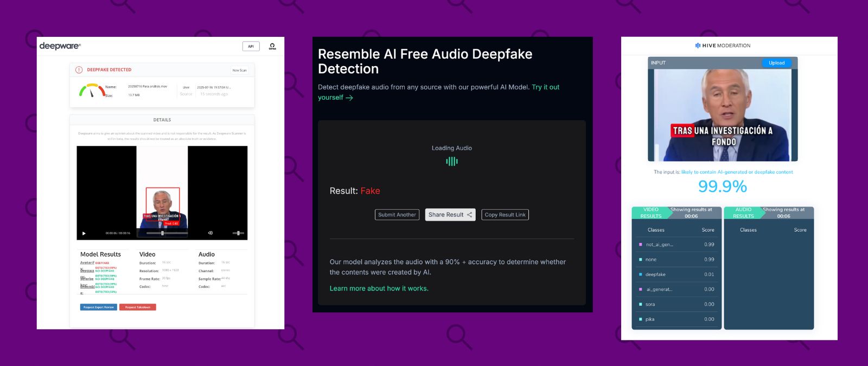Click the 'ai_generat...' class row
868x366 pixels.
pos(677,290)
